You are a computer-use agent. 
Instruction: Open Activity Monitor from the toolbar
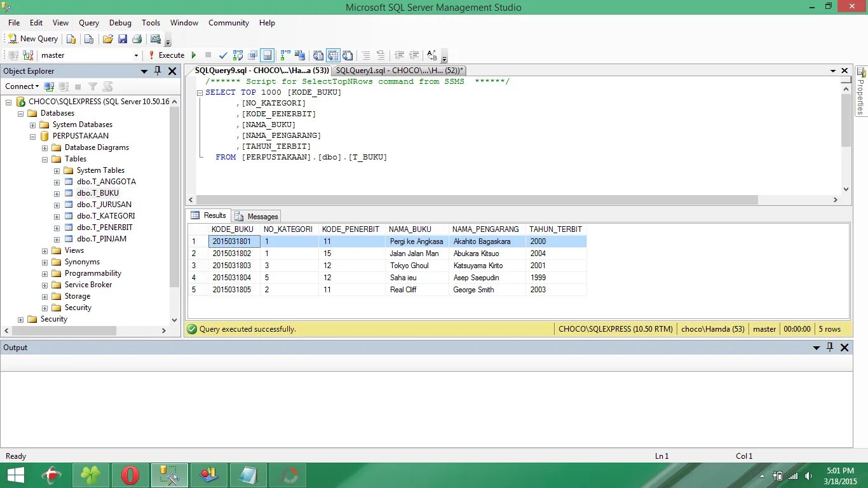click(156, 39)
